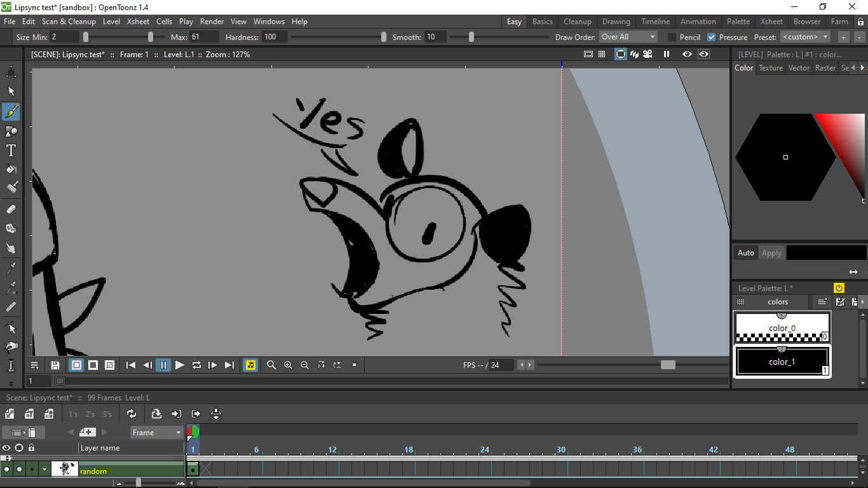Screen dimensions: 868x488
Task: Open the Preset custom dropdown
Action: coord(805,37)
